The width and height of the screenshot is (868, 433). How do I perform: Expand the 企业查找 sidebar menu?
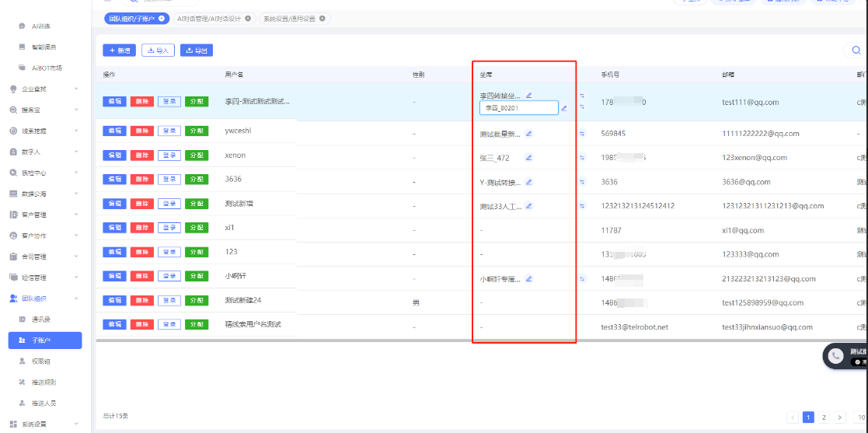45,89
